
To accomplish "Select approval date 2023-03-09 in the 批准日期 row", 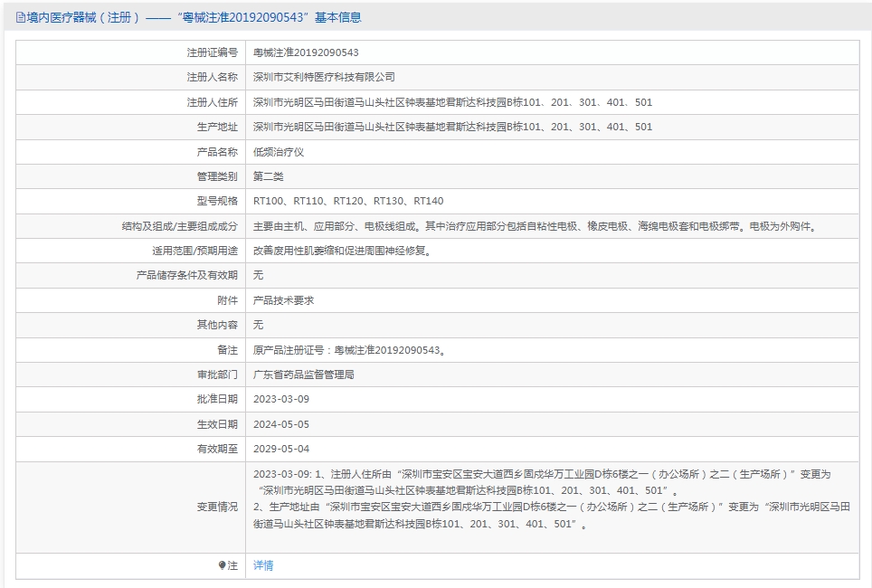I will [x=280, y=399].
